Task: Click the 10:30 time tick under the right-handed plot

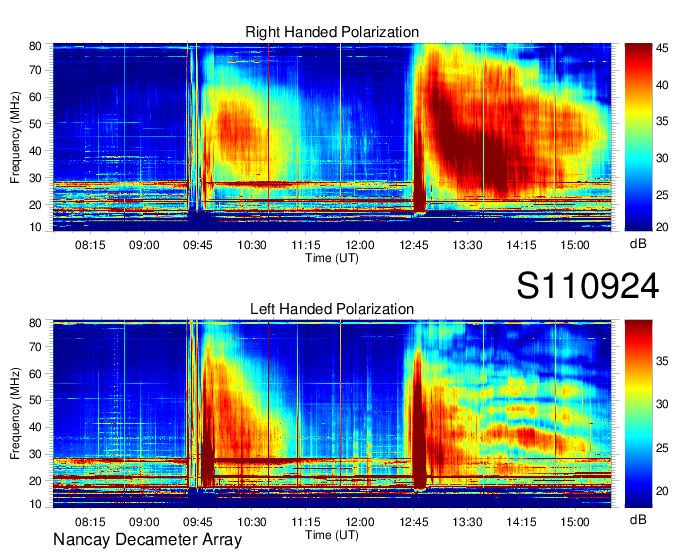Action: (x=252, y=245)
